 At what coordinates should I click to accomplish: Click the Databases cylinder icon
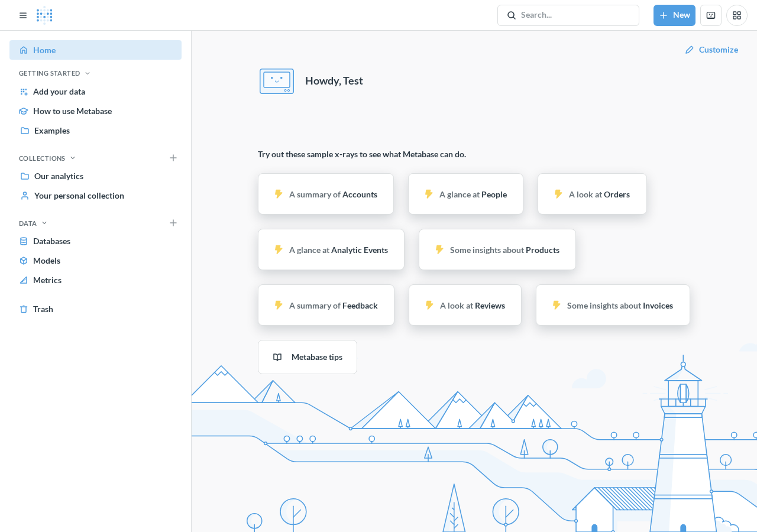tap(24, 241)
